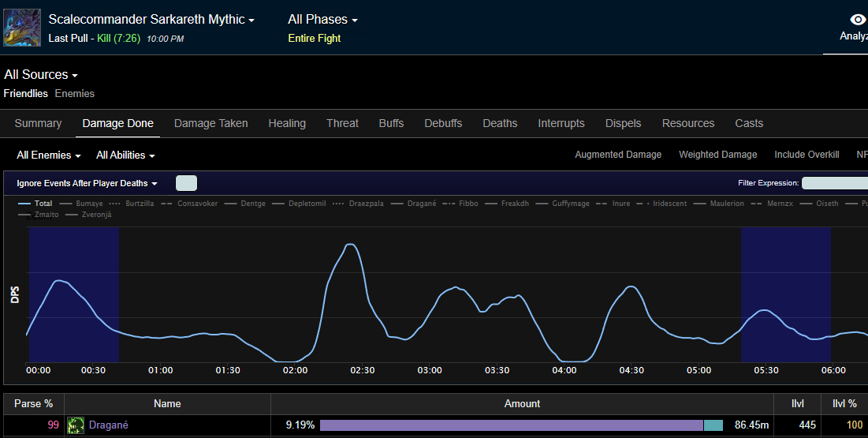The height and width of the screenshot is (438, 868).
Task: Expand the All Sources dropdown
Action: (x=40, y=74)
